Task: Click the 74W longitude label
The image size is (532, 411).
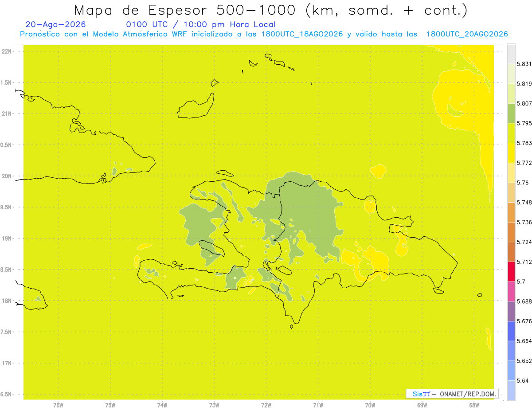Action: coord(162,405)
